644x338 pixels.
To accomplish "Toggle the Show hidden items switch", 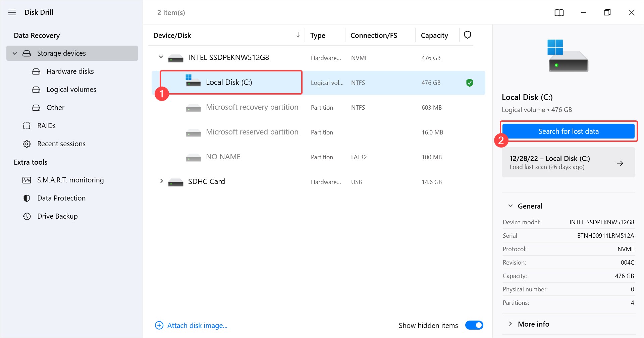I will [474, 325].
